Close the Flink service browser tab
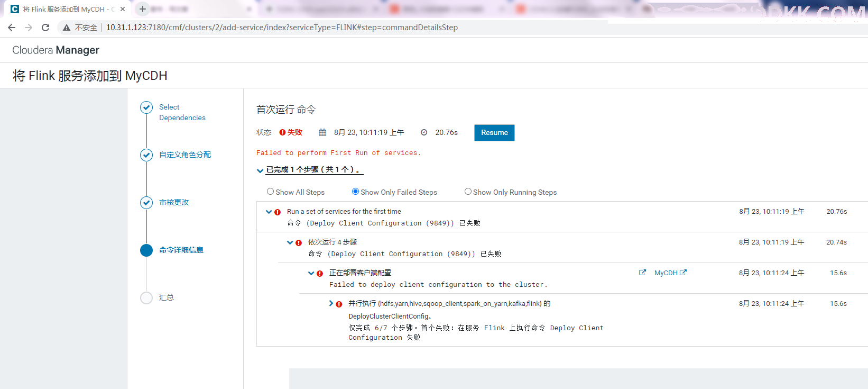868x389 pixels. pyautogui.click(x=123, y=9)
